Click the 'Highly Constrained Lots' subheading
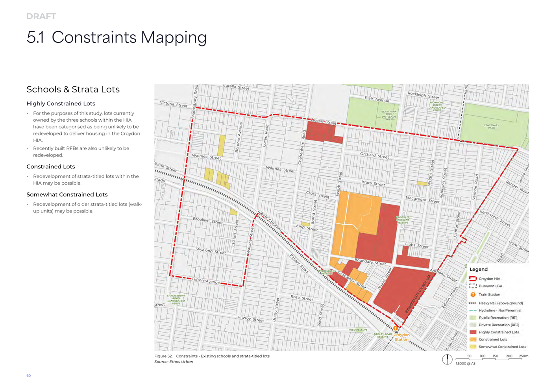 click(61, 104)
